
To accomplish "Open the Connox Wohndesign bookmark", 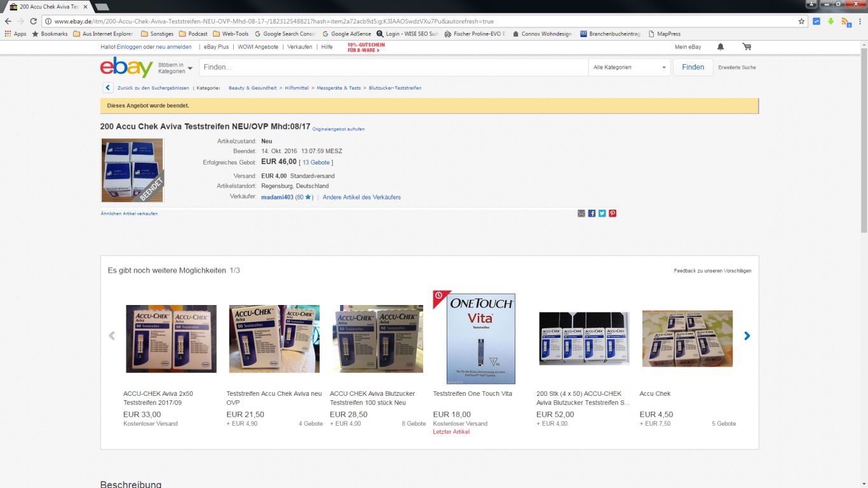I will click(x=542, y=34).
